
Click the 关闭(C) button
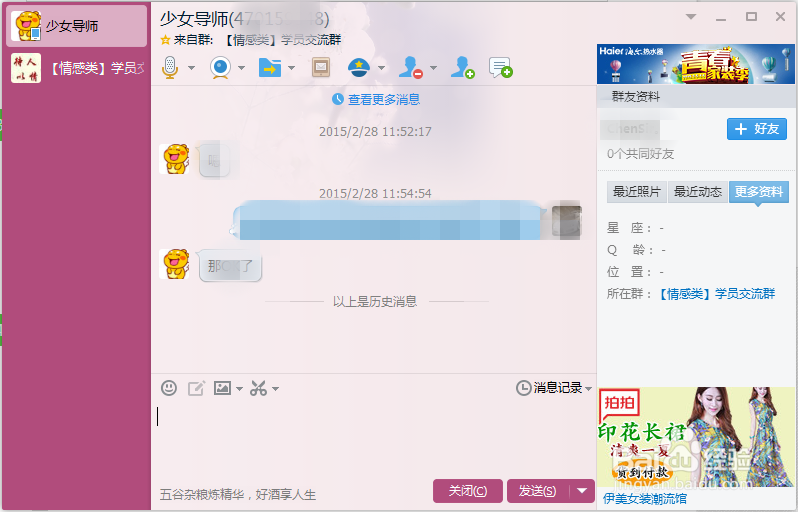468,491
